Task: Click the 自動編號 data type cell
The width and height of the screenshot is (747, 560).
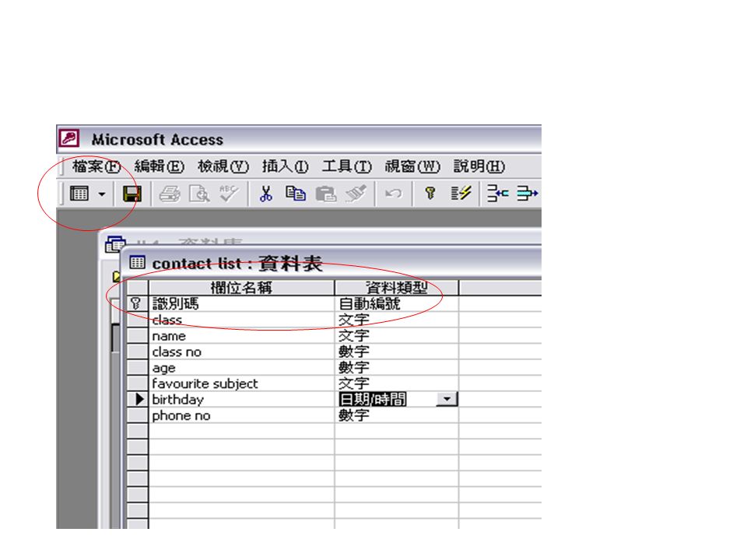Action: pyautogui.click(x=396, y=304)
